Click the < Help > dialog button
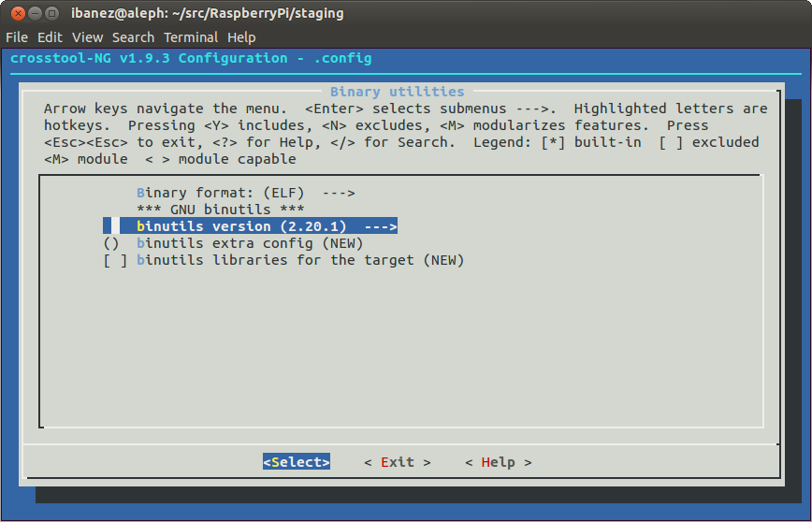 [x=499, y=462]
